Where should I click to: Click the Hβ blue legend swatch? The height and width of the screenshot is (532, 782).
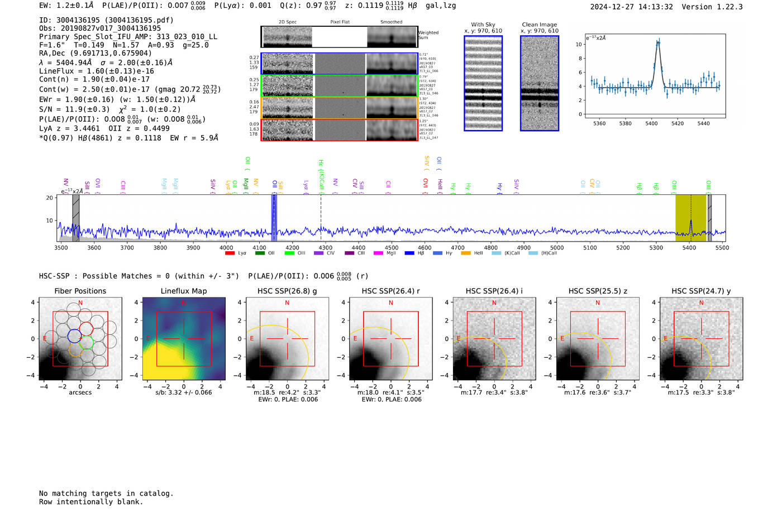(x=409, y=253)
